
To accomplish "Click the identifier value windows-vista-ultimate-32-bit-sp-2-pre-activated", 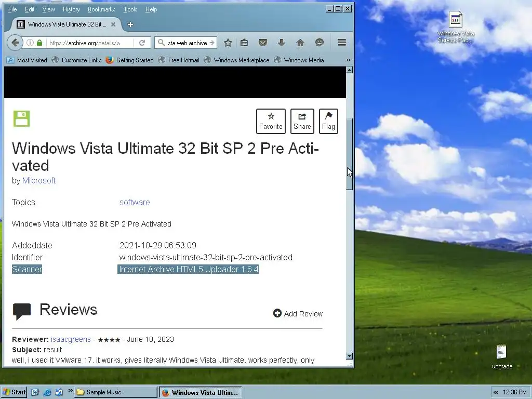I will click(x=206, y=257).
